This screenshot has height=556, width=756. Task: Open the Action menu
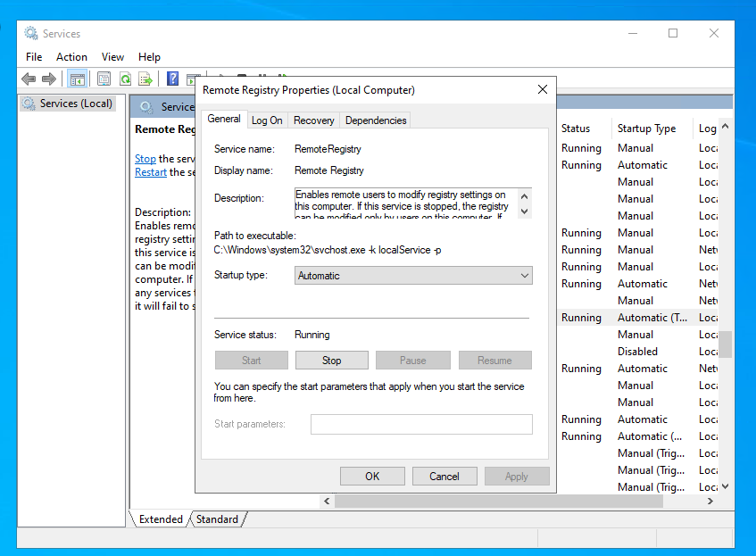pyautogui.click(x=71, y=57)
